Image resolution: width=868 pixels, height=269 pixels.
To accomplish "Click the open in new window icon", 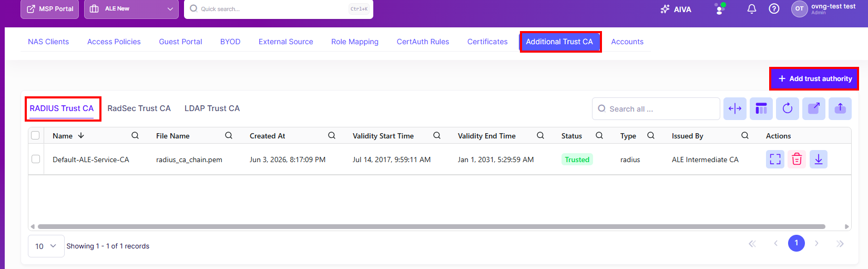I will (814, 109).
